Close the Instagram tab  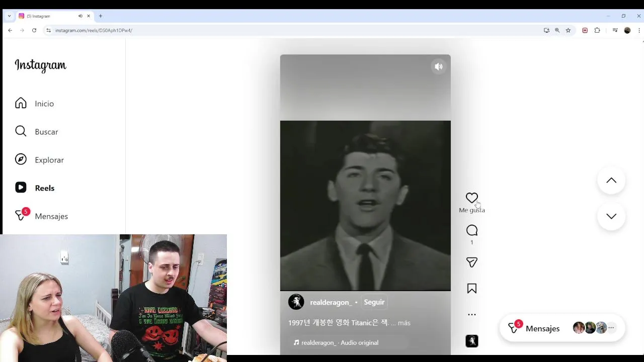pyautogui.click(x=89, y=16)
